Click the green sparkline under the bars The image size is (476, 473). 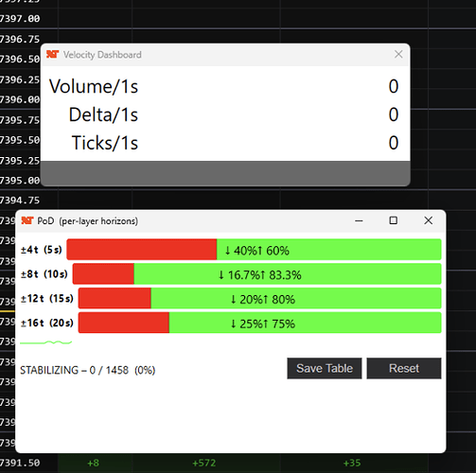(46, 342)
